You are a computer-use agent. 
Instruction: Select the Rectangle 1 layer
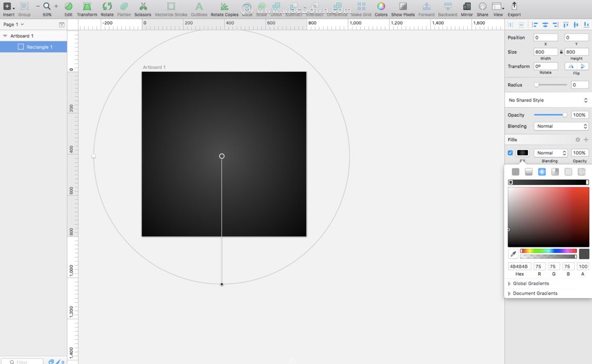coord(34,47)
